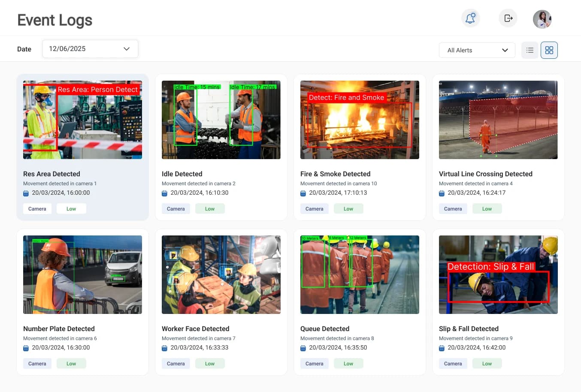Open the date picker dropdown
581x392 pixels.
pyautogui.click(x=90, y=48)
